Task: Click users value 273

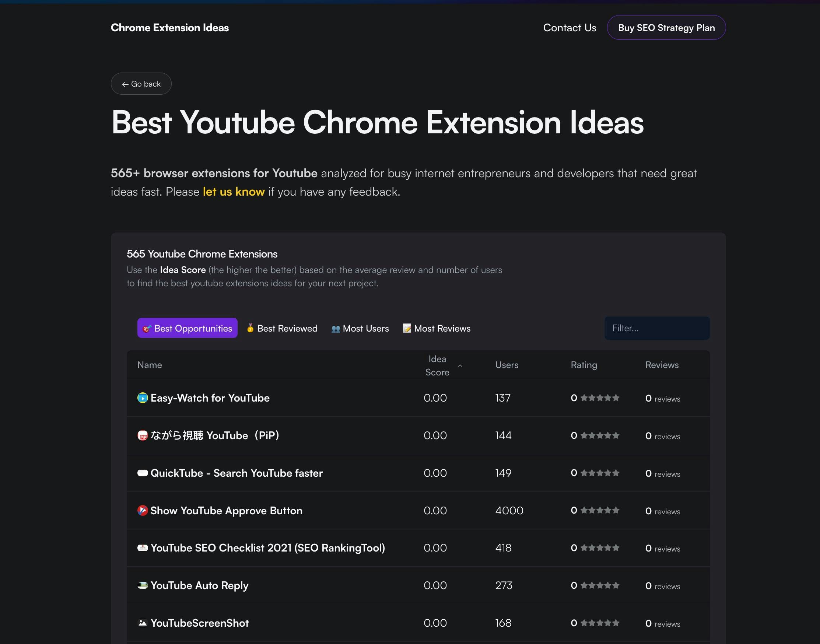Action: [x=503, y=585]
